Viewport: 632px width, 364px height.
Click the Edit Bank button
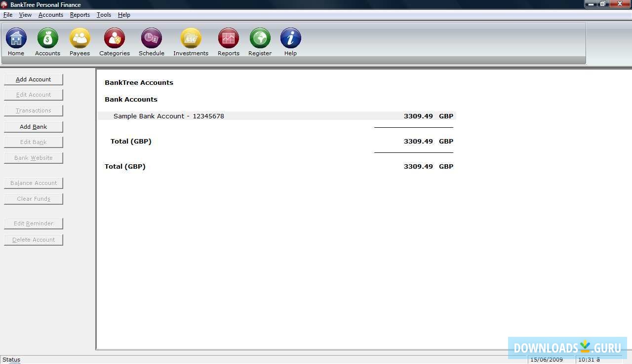point(34,142)
